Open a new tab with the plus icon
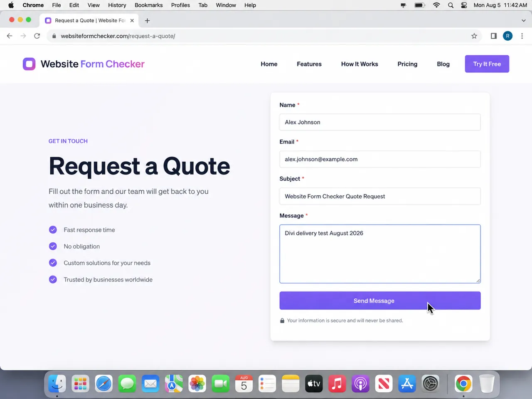The width and height of the screenshot is (532, 399). tap(147, 20)
